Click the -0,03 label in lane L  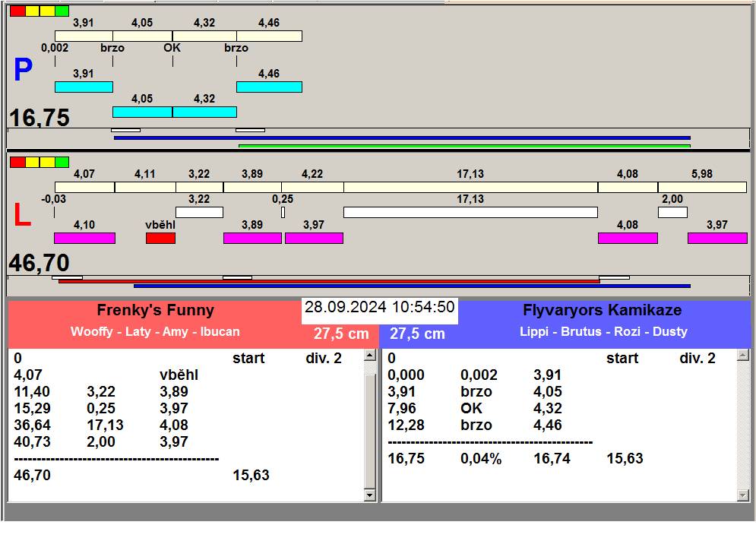point(53,199)
